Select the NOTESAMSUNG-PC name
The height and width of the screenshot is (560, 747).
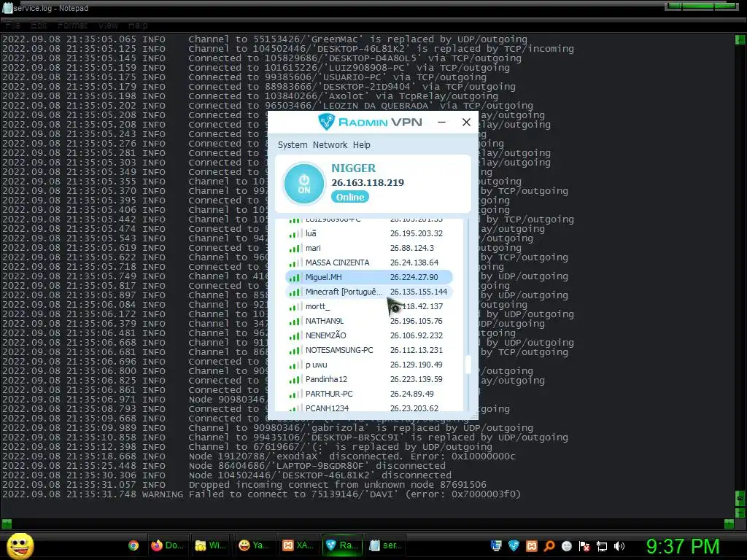point(339,350)
